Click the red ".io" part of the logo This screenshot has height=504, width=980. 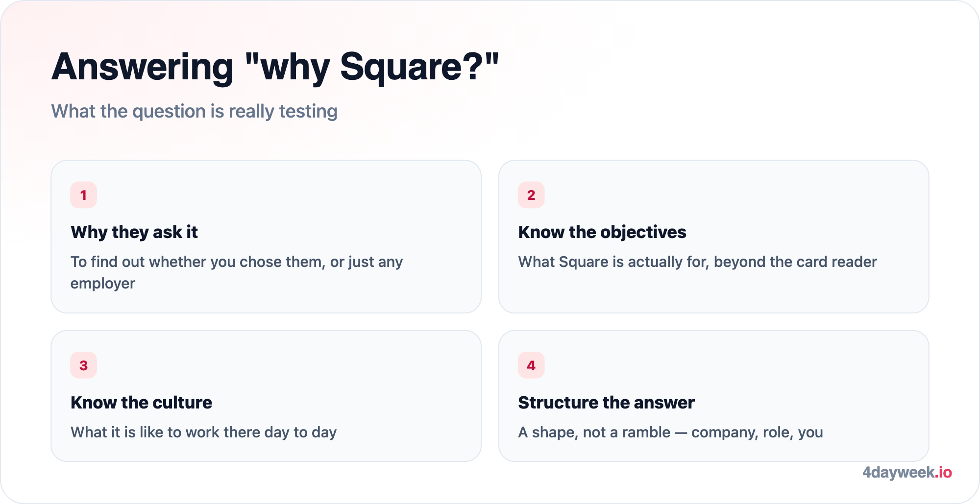point(943,473)
